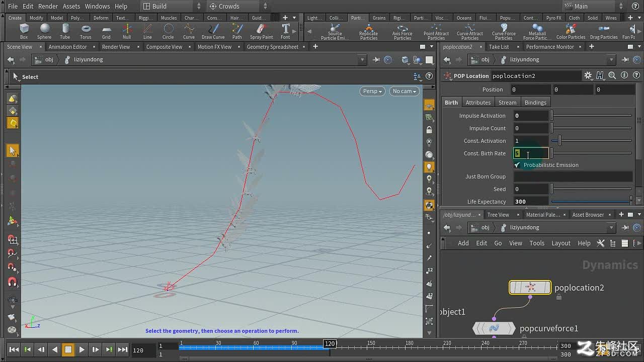This screenshot has width=644, height=362.
Task: Click the Point Attract Particles tool
Action: (x=436, y=32)
